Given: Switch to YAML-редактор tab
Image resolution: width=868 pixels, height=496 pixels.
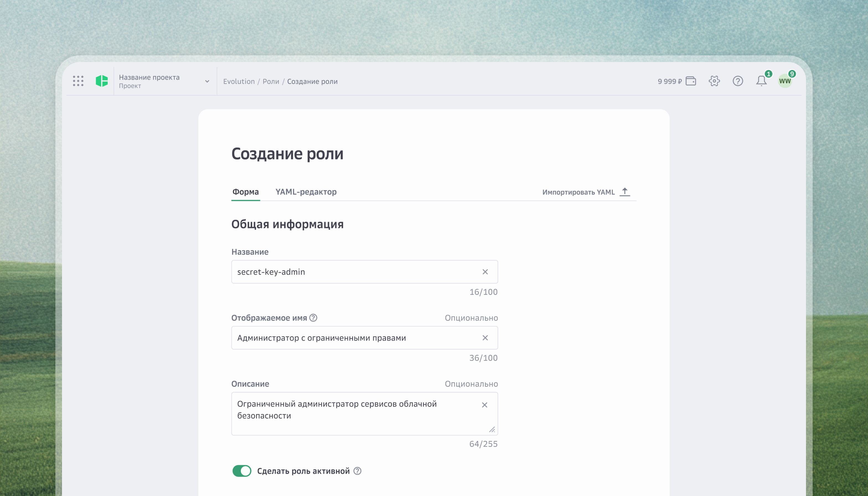Looking at the screenshot, I should (x=306, y=192).
